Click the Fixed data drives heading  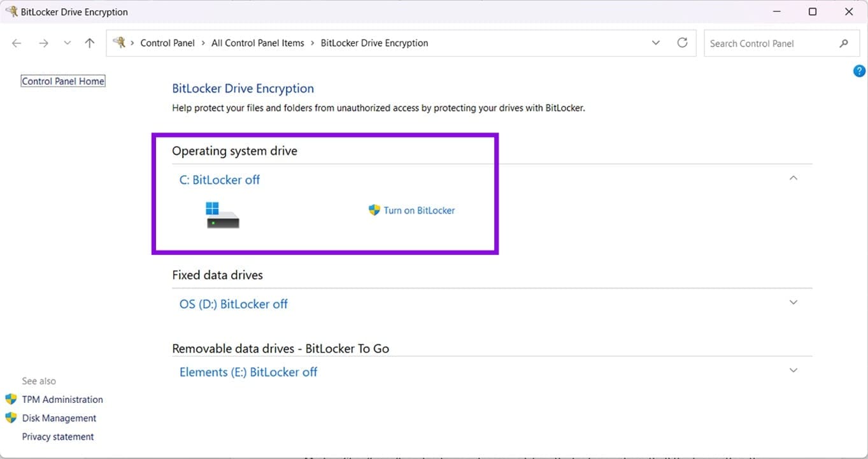217,275
